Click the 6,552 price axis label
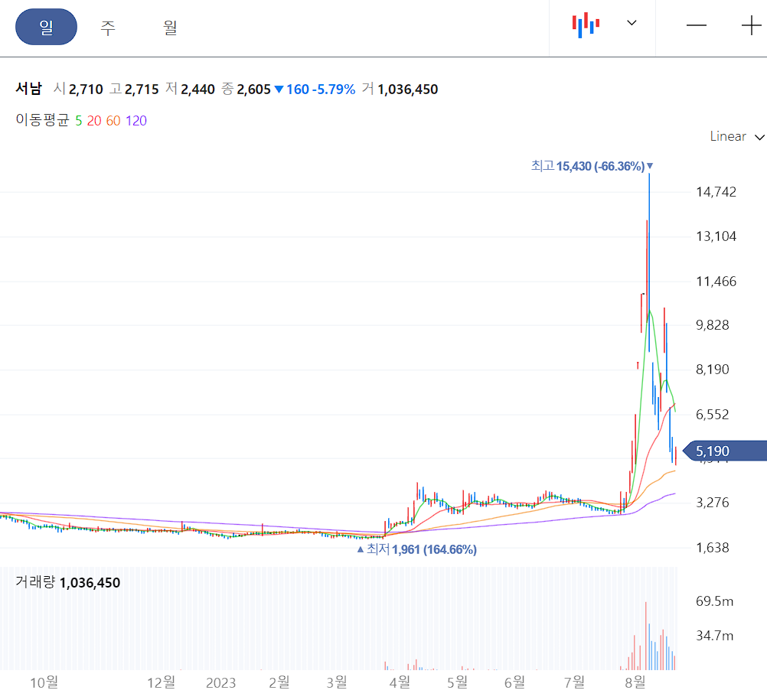The height and width of the screenshot is (700, 767). [712, 415]
